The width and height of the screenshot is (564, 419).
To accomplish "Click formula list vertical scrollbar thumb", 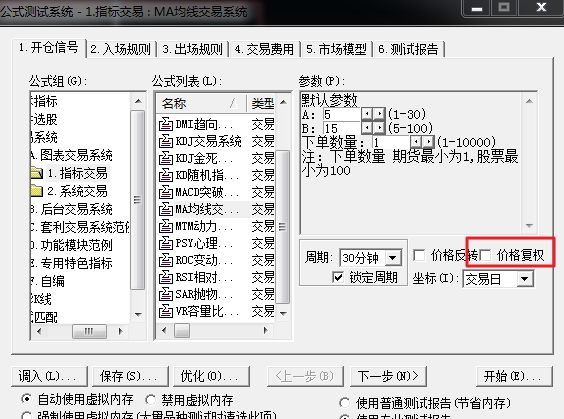I will point(283,227).
